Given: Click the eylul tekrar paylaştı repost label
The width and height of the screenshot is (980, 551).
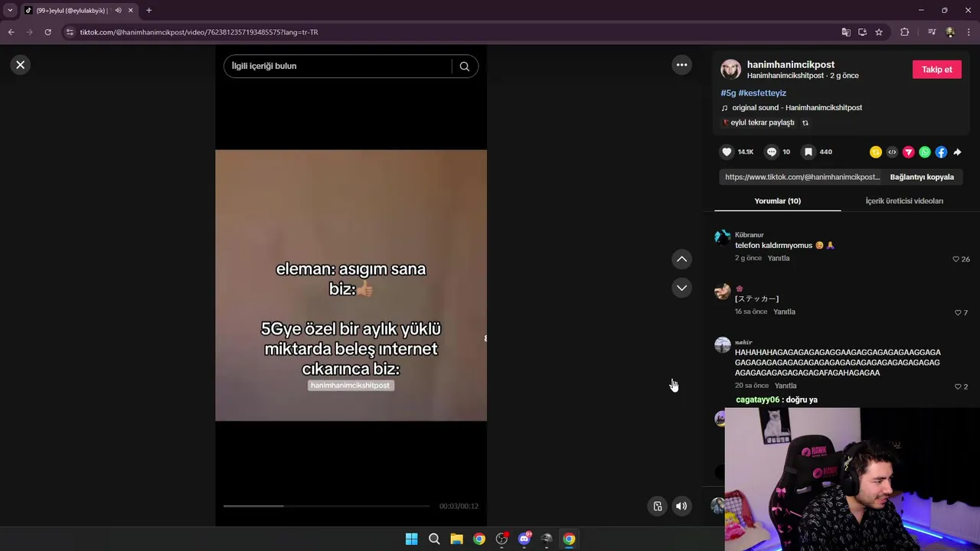Looking at the screenshot, I should click(x=763, y=122).
